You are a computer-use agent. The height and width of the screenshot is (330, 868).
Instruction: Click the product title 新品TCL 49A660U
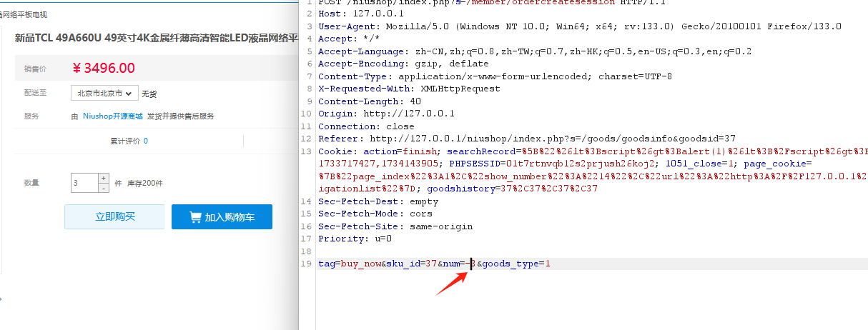click(157, 38)
